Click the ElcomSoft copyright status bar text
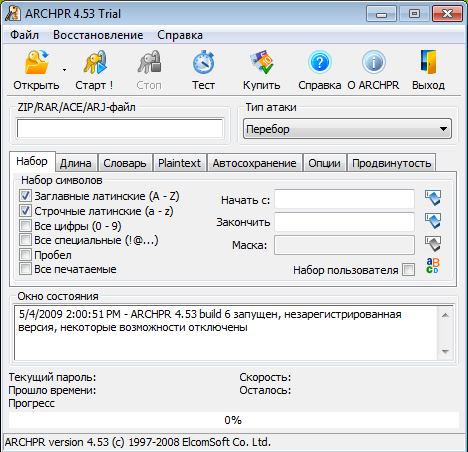 138,442
